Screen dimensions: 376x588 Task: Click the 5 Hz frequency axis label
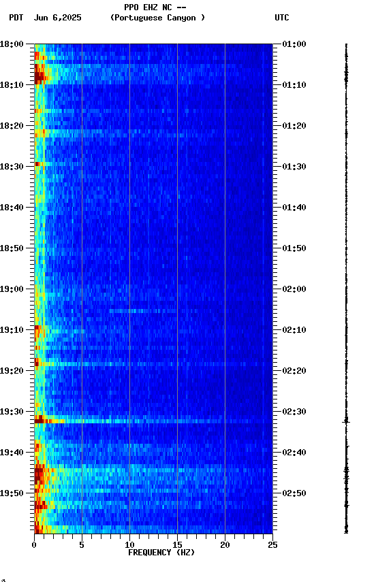click(x=82, y=545)
